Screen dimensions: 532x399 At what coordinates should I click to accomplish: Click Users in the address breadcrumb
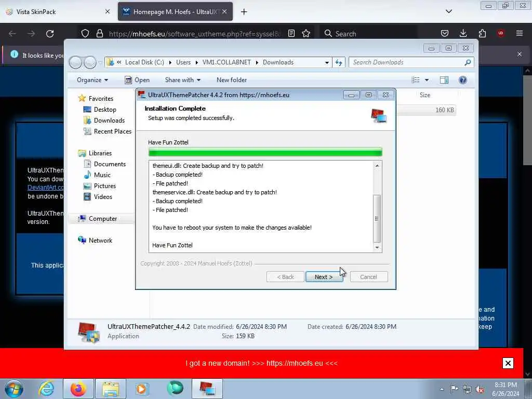point(183,62)
